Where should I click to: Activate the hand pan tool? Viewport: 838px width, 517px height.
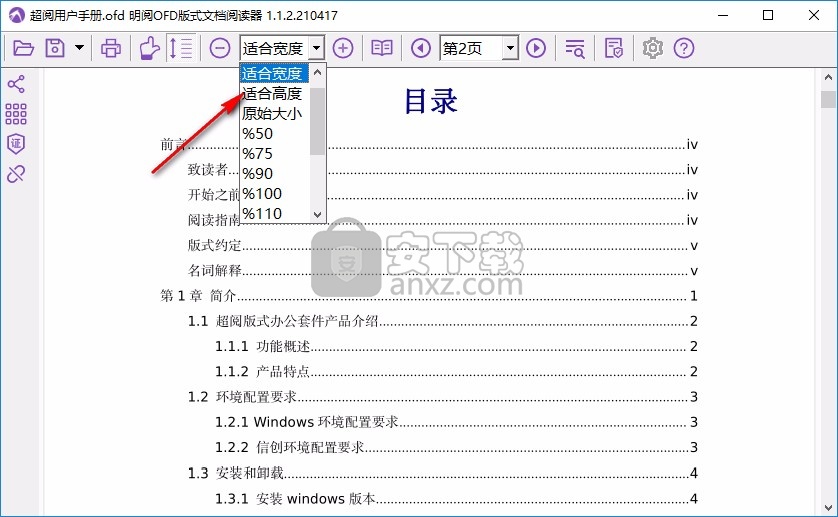(x=149, y=49)
